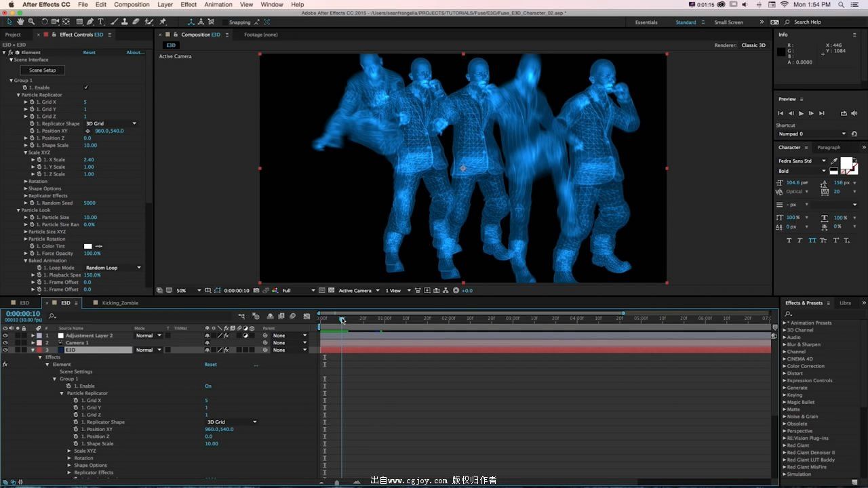This screenshot has height=488, width=868.
Task: Toggle Motion Blur enable icon in timeline
Action: pos(292,316)
